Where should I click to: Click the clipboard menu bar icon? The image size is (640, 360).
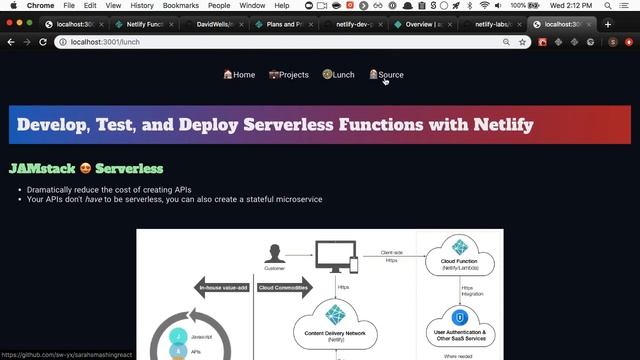click(422, 6)
